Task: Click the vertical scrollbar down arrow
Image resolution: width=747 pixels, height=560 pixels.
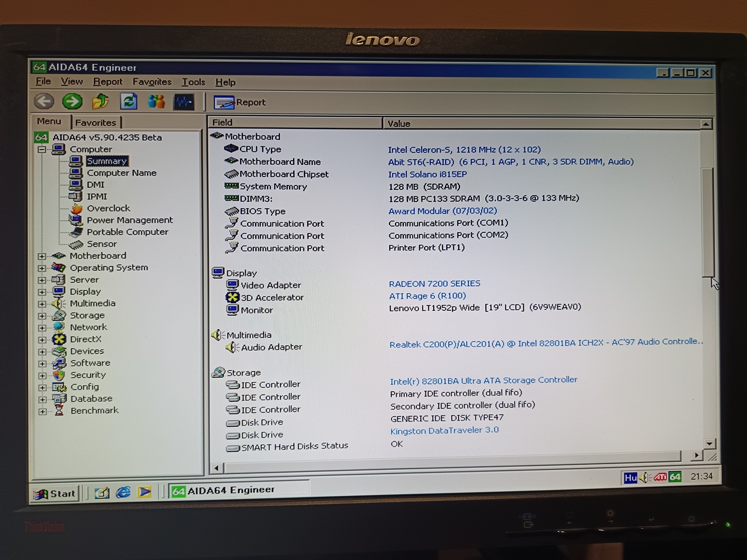Action: (x=709, y=443)
